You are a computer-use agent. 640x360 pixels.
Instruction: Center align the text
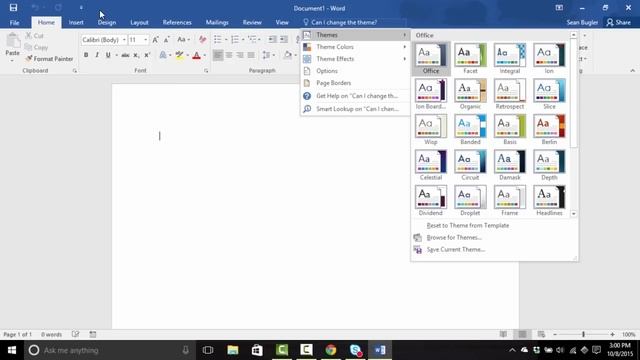click(x=229, y=55)
